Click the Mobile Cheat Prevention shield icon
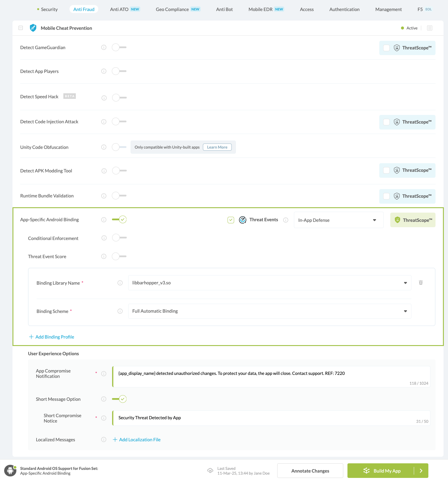Image resolution: width=448 pixels, height=480 pixels. coord(33,28)
